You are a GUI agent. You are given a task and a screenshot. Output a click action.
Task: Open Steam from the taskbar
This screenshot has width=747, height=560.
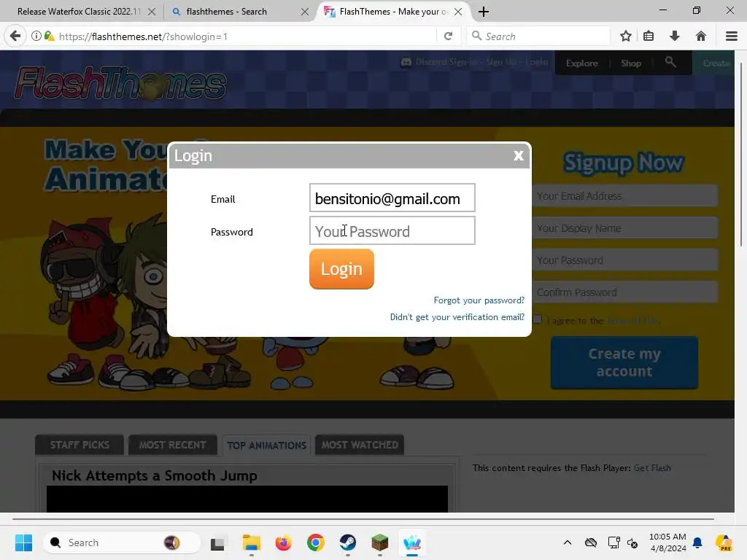click(x=348, y=542)
